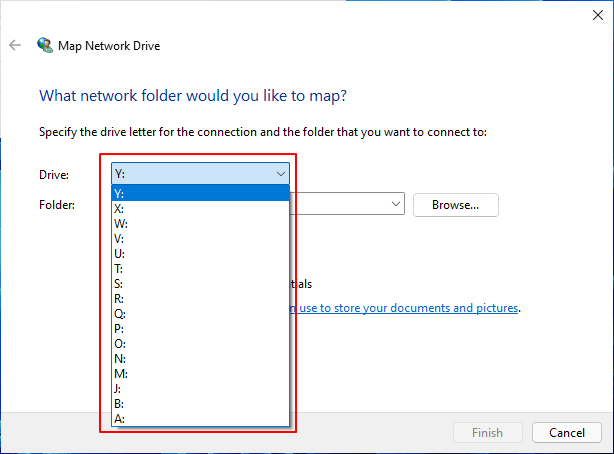614x454 pixels.
Task: Select S: in the drive letter list
Action: pos(200,284)
